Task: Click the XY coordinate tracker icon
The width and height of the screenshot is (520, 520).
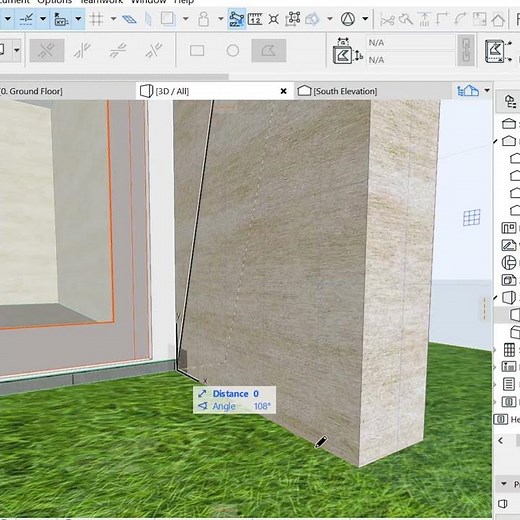Action: (x=61, y=19)
